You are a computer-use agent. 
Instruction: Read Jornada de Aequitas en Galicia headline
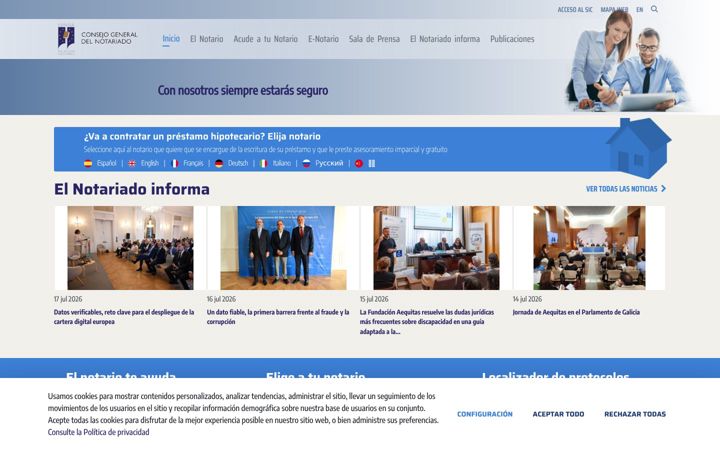pyautogui.click(x=576, y=312)
